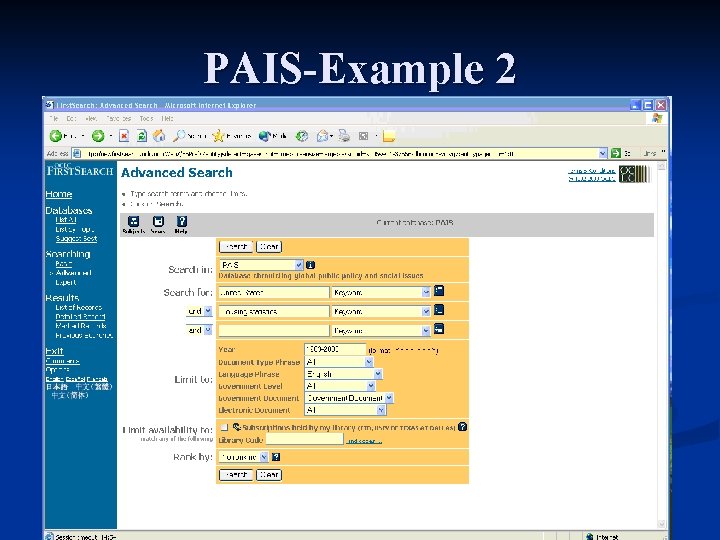Stop page loading with the red X icon
The image size is (720, 540).
click(124, 136)
